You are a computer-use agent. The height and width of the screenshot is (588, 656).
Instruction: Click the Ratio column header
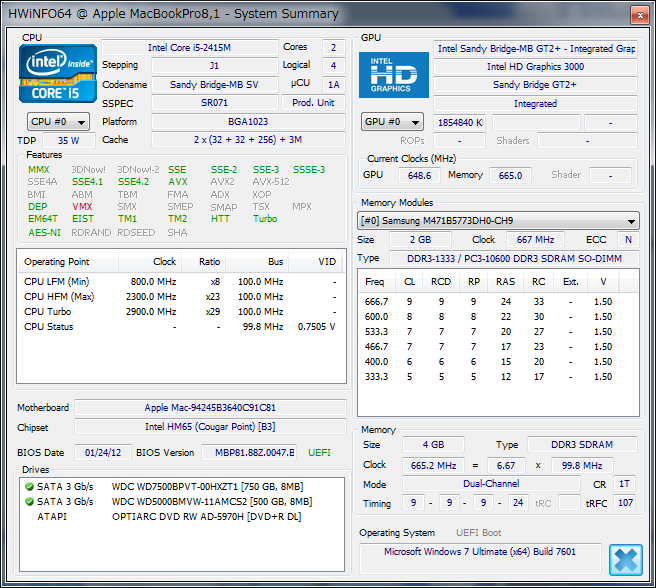(204, 262)
